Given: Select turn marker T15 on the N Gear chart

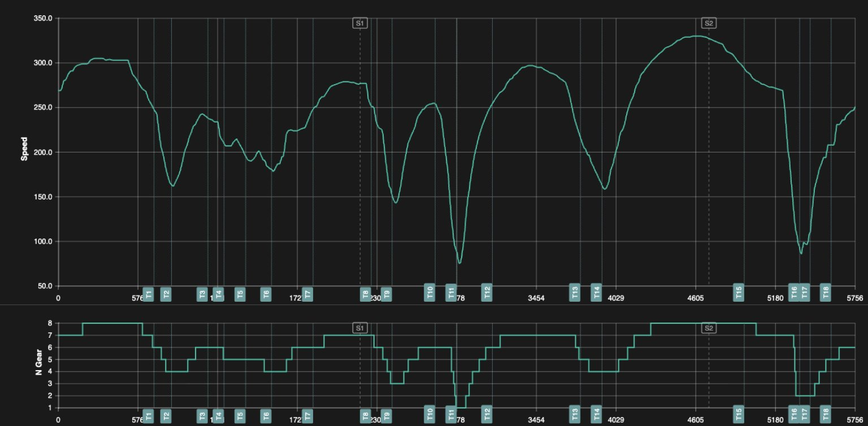Looking at the screenshot, I should (738, 415).
